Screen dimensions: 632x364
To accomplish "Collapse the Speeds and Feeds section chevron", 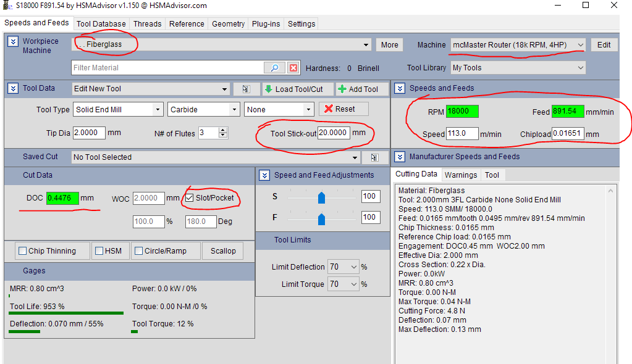I will 400,88.
